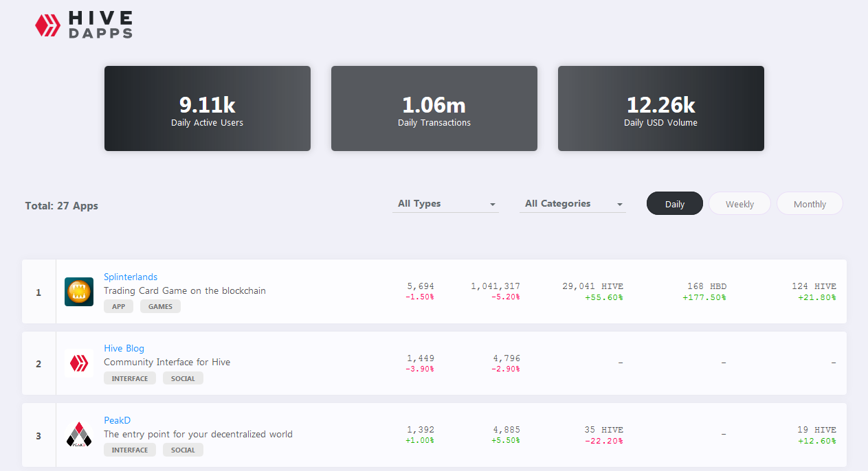Open the Hive Blog link

pyautogui.click(x=124, y=348)
